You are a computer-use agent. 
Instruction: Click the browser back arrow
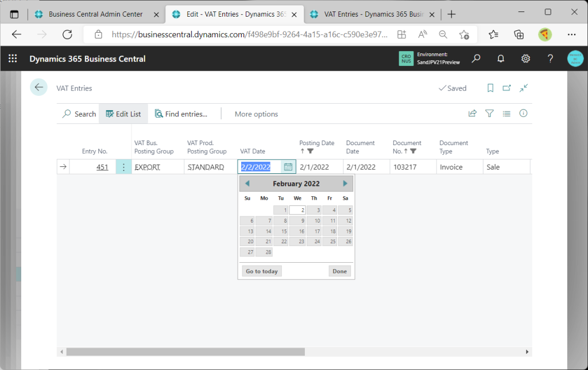click(x=17, y=34)
